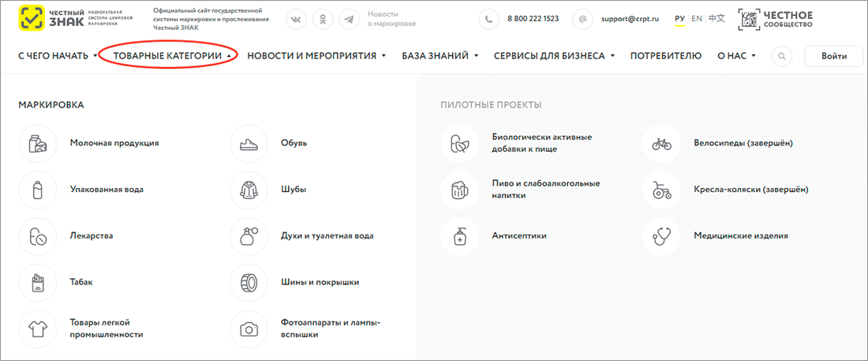Click the beer mug icon
The height and width of the screenshot is (361, 868).
pos(459,190)
